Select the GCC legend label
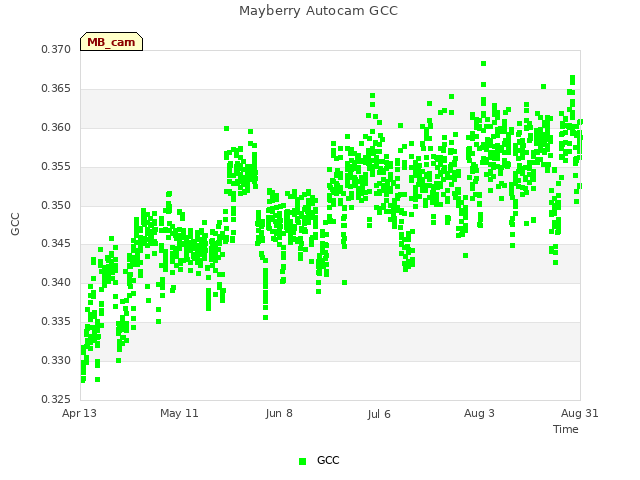The height and width of the screenshot is (480, 640). [328, 460]
